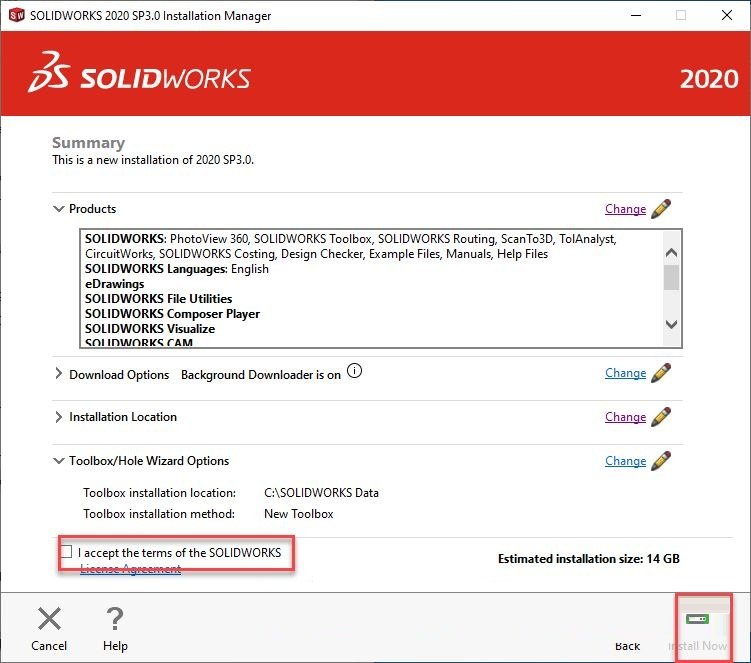Close the Installation Manager window
Viewport: 751px width, 663px height.
click(727, 15)
